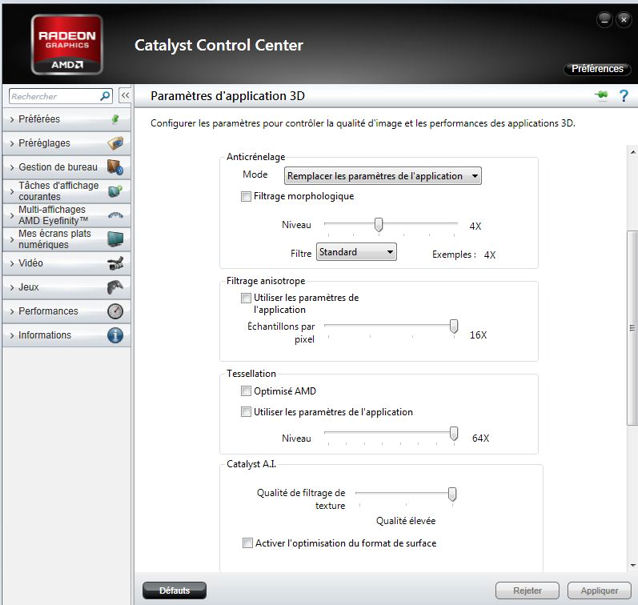The width and height of the screenshot is (638, 605).
Task: Click the Préréglages icon
Action: pyautogui.click(x=116, y=143)
